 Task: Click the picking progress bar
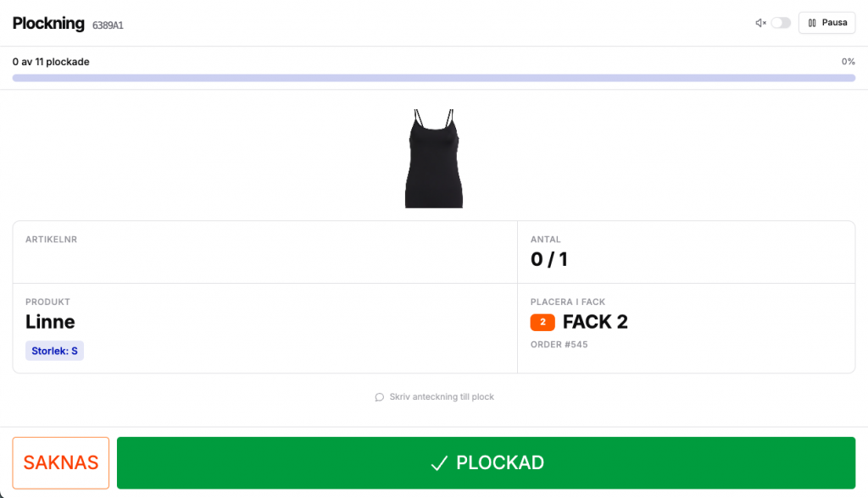pyautogui.click(x=433, y=78)
